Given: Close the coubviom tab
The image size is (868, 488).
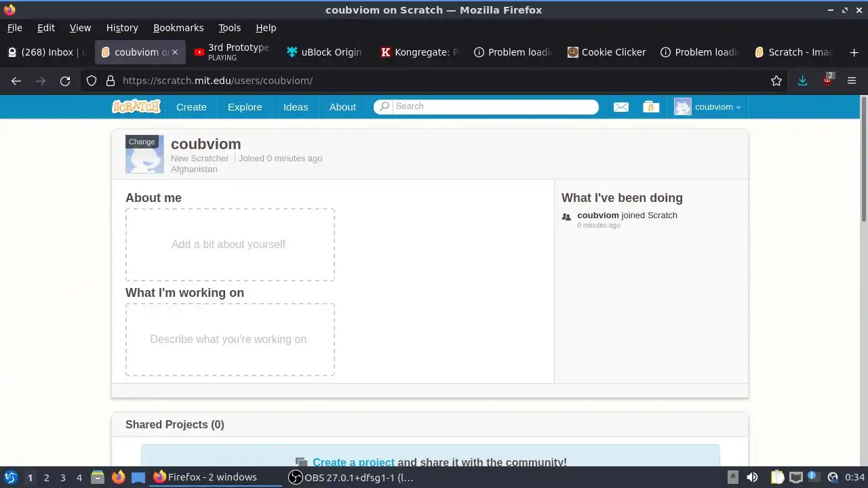Looking at the screenshot, I should pyautogui.click(x=175, y=52).
